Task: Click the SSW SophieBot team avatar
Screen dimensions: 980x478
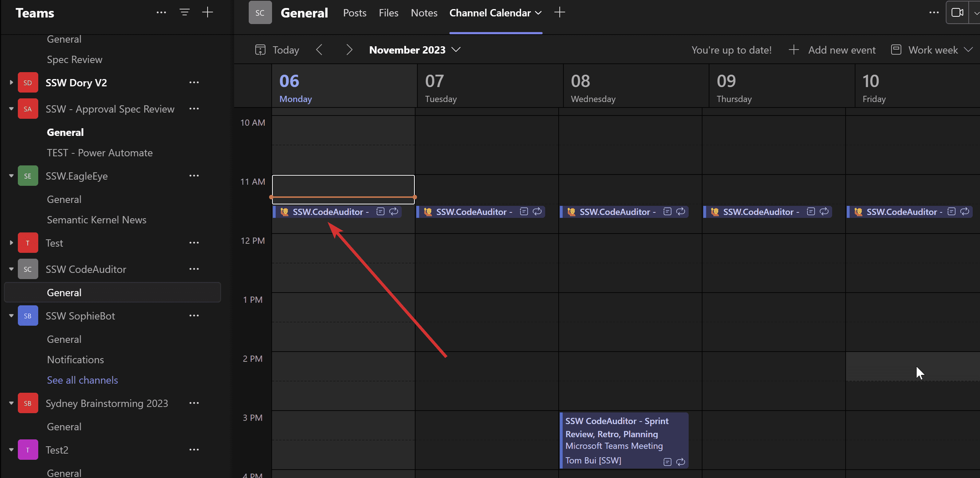Action: [28, 316]
